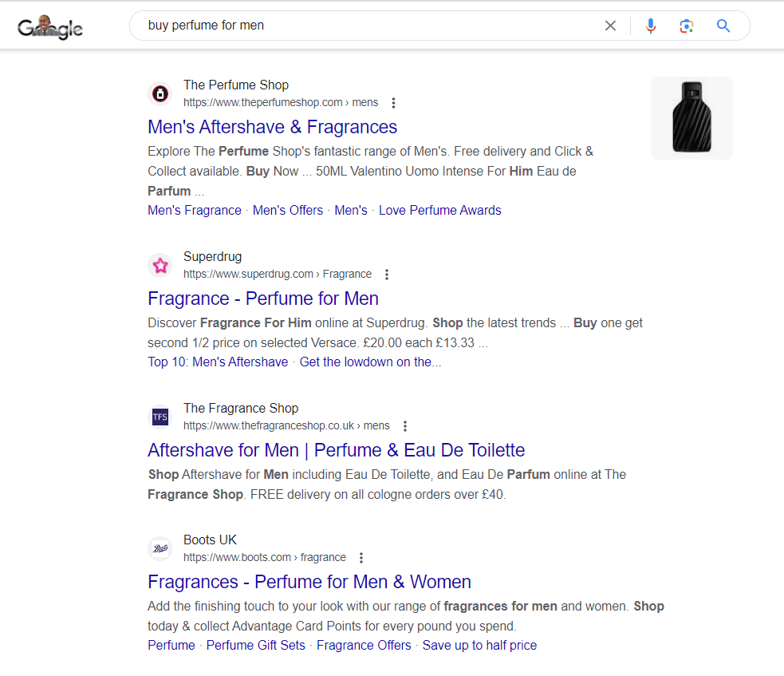
Task: Click the Perfume Gift Sets sitelink
Action: [x=255, y=645]
